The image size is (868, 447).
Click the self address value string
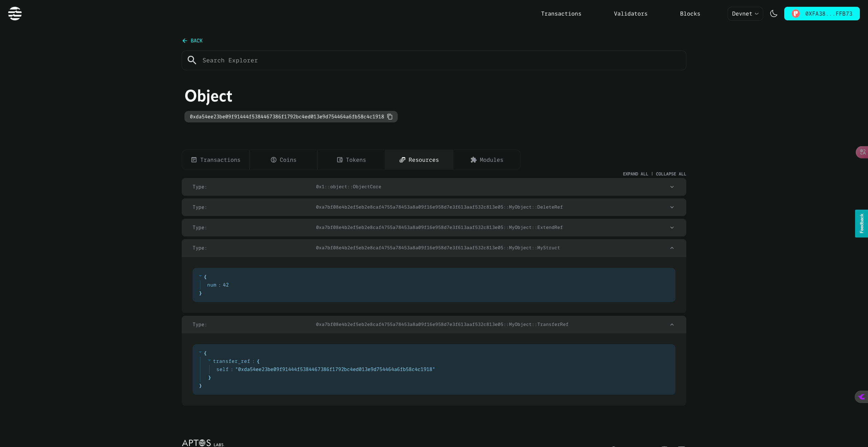pos(335,369)
